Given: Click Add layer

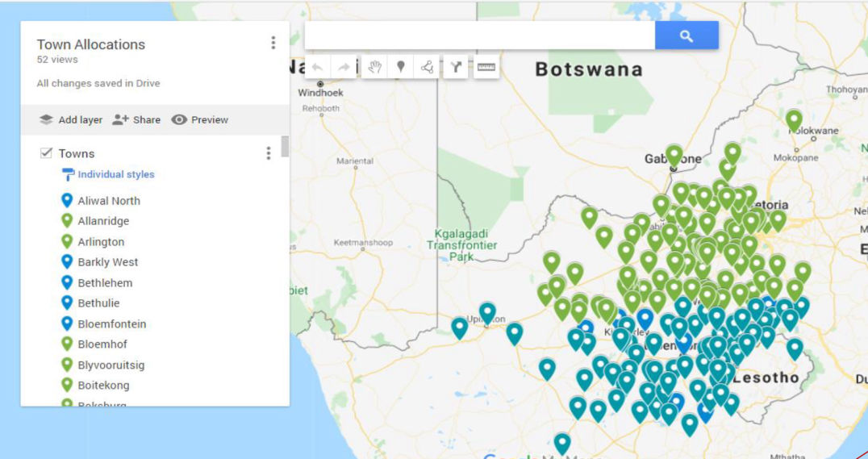Looking at the screenshot, I should [x=71, y=119].
